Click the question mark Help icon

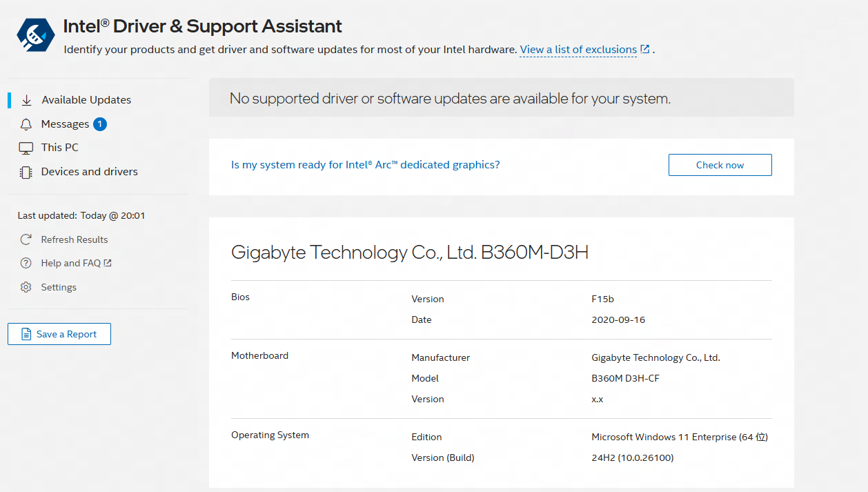26,263
